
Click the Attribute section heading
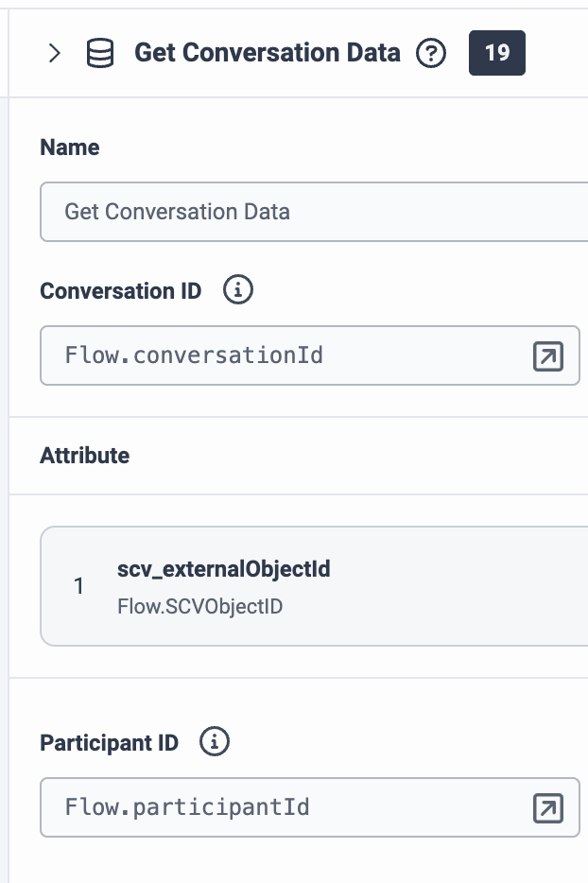click(84, 456)
